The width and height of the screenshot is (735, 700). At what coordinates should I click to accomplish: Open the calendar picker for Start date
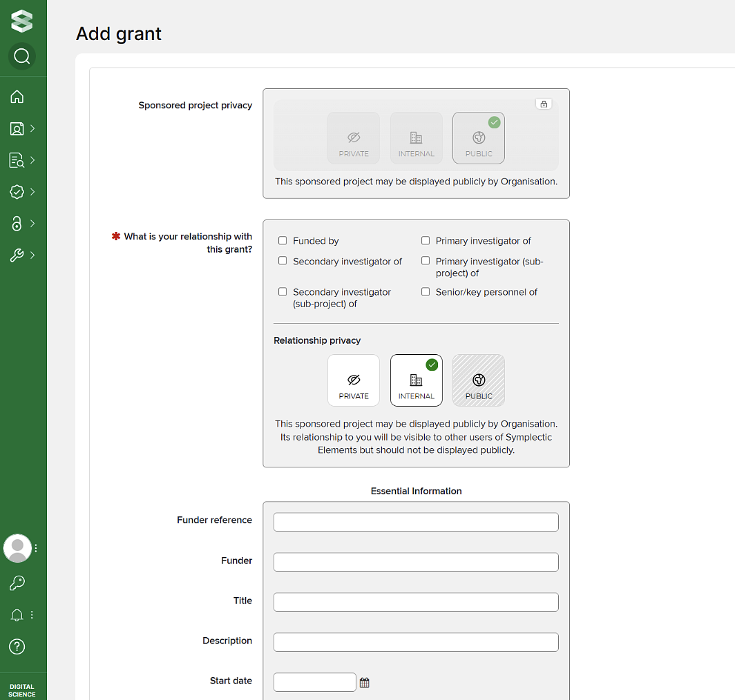coord(365,683)
